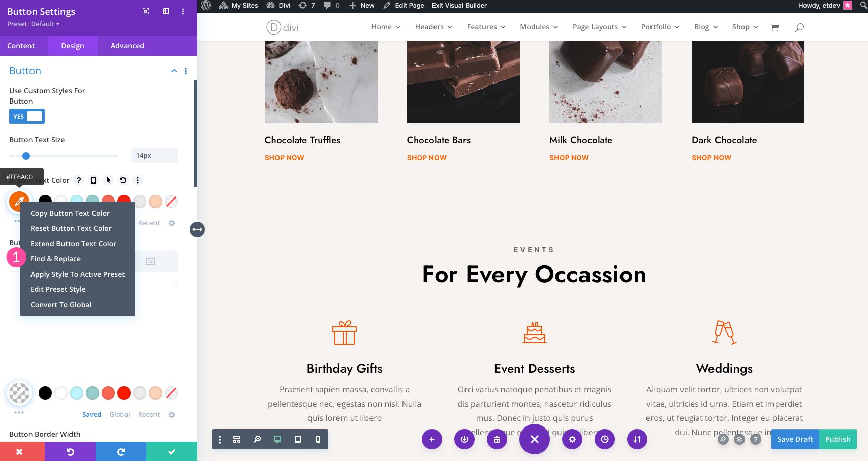
Task: Activate phone preview mode
Action: pyautogui.click(x=318, y=439)
